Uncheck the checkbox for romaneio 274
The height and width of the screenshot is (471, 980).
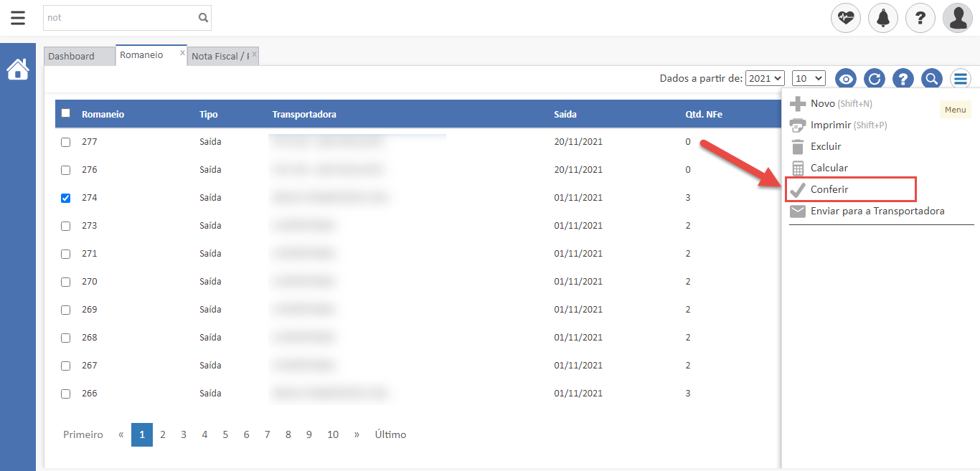(66, 198)
